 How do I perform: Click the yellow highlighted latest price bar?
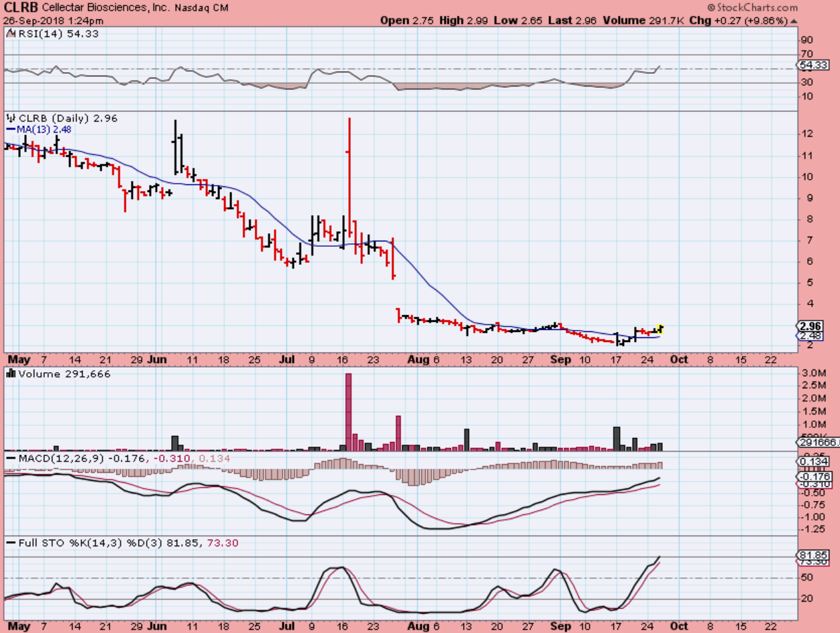[660, 329]
